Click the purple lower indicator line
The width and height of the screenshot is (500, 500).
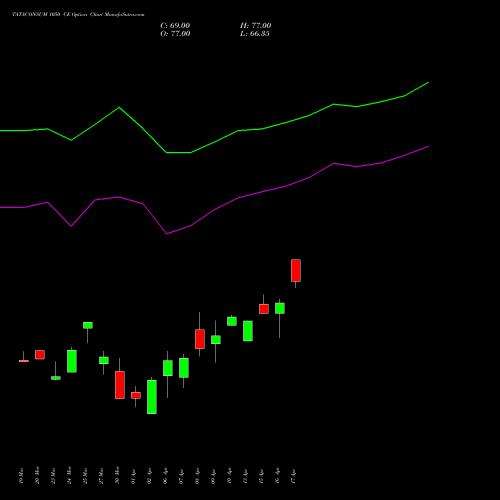pyautogui.click(x=214, y=210)
